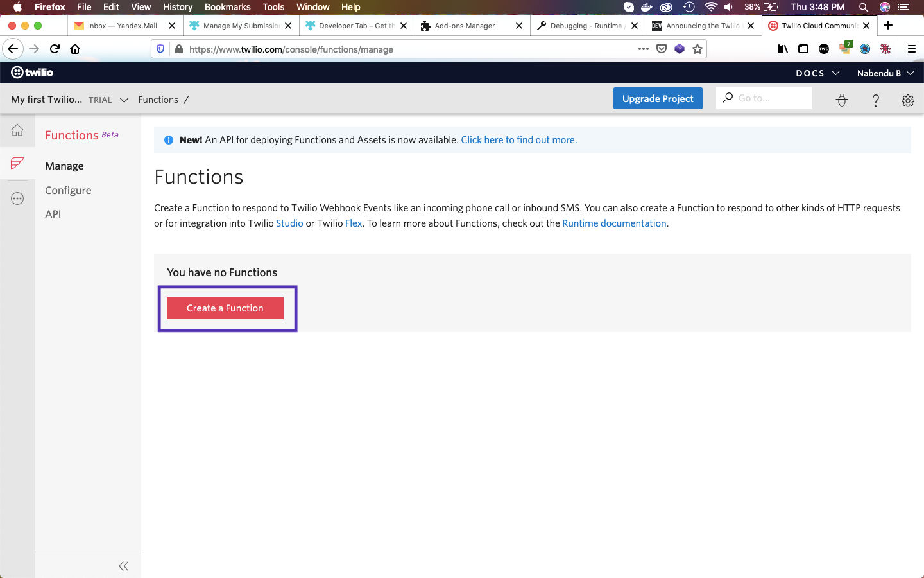Click the volume icon in menu bar

[728, 7]
